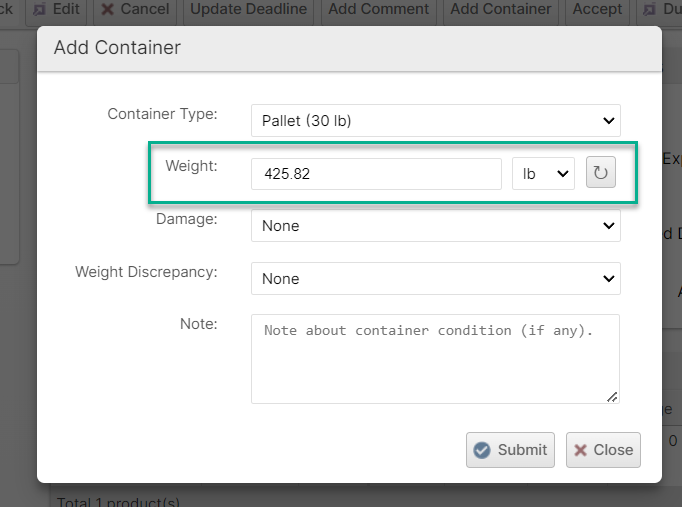
Task: Click the Weight input field showing 425.82
Action: point(375,174)
